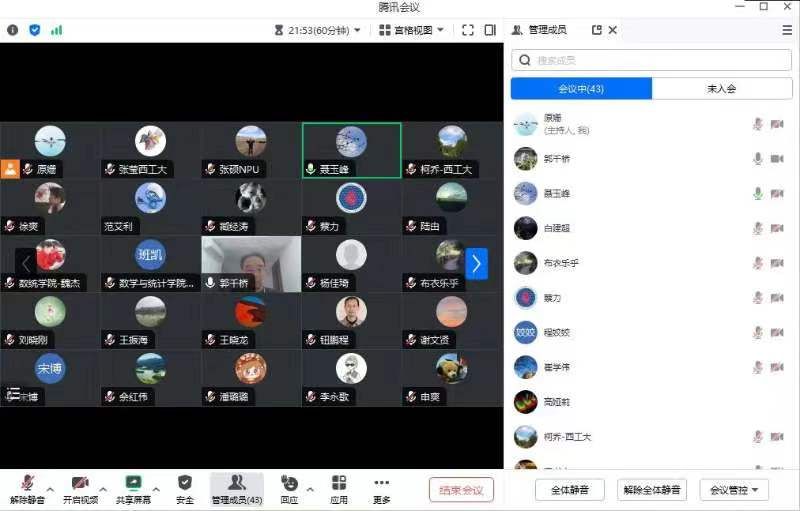The width and height of the screenshot is (800, 511).
Task: Unmute microphone with 解除静音 button
Action: pos(27,488)
